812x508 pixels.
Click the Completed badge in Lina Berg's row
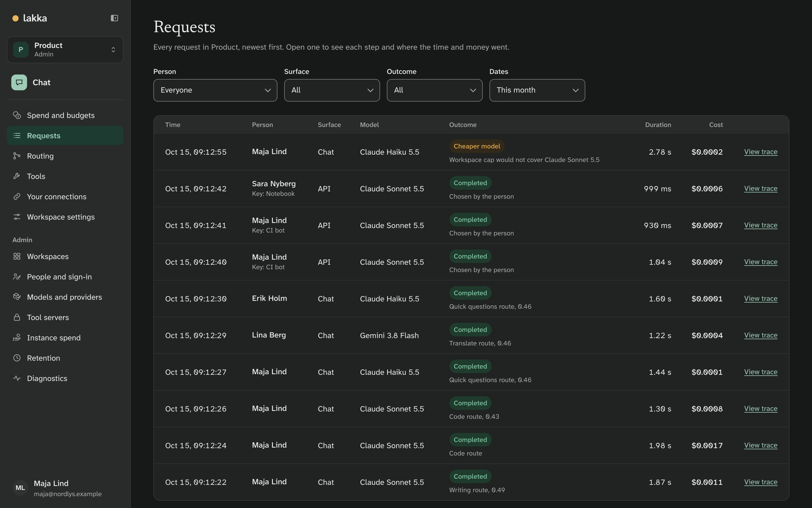(x=470, y=330)
